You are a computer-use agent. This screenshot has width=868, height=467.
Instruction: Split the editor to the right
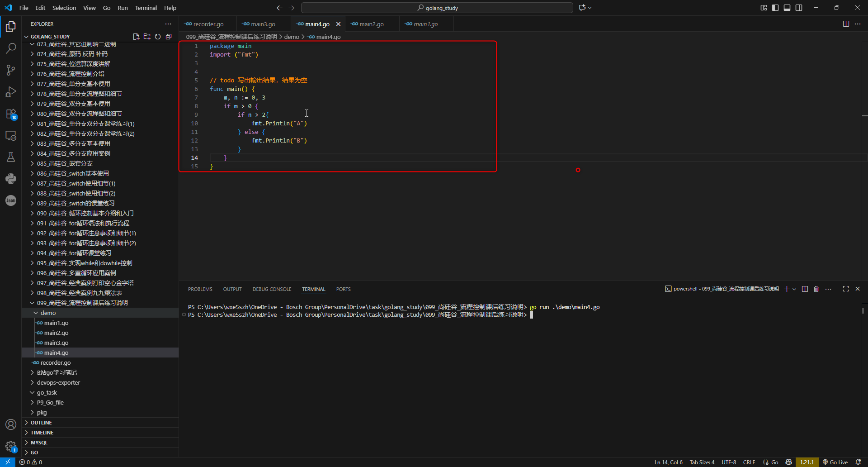coord(846,24)
